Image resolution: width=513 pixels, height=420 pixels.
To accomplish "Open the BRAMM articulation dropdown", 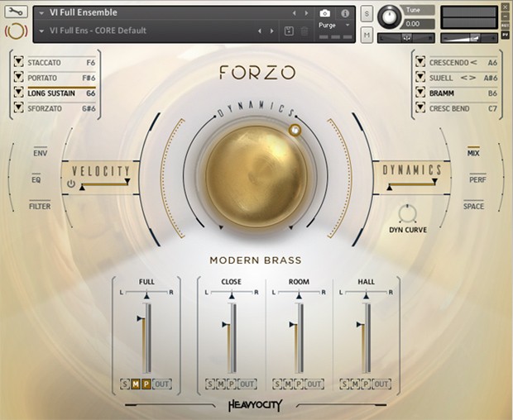I will 420,92.
